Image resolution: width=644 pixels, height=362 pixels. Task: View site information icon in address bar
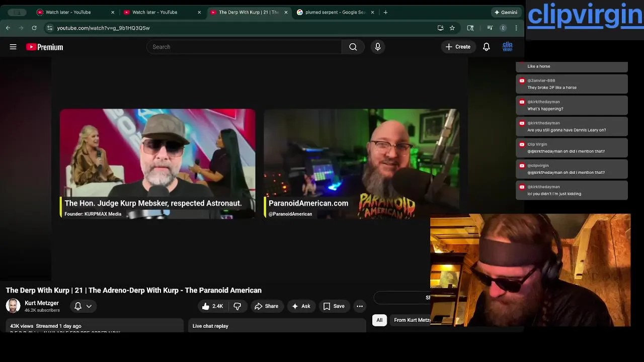[49, 28]
